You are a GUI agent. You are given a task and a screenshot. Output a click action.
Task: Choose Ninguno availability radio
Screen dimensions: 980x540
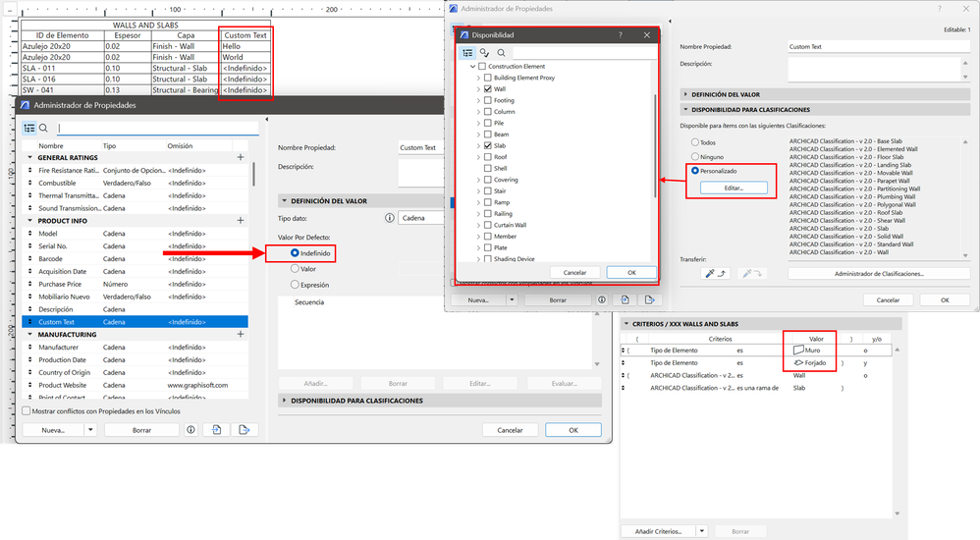[x=695, y=156]
